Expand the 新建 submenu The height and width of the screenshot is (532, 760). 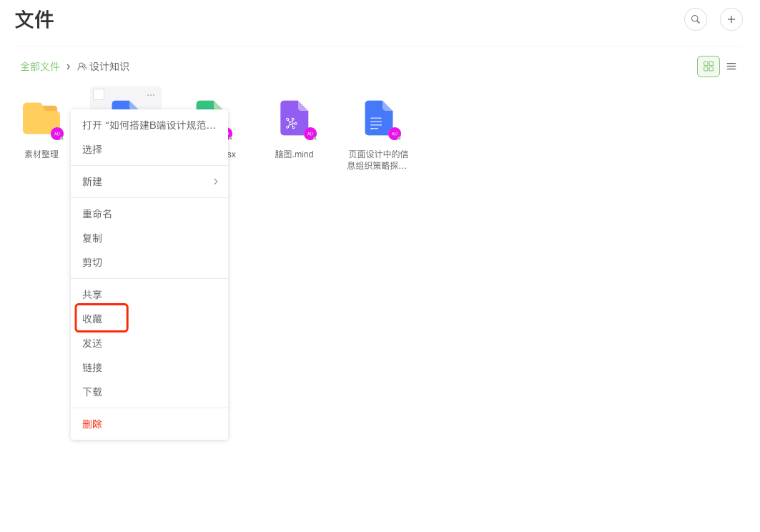[x=149, y=182]
